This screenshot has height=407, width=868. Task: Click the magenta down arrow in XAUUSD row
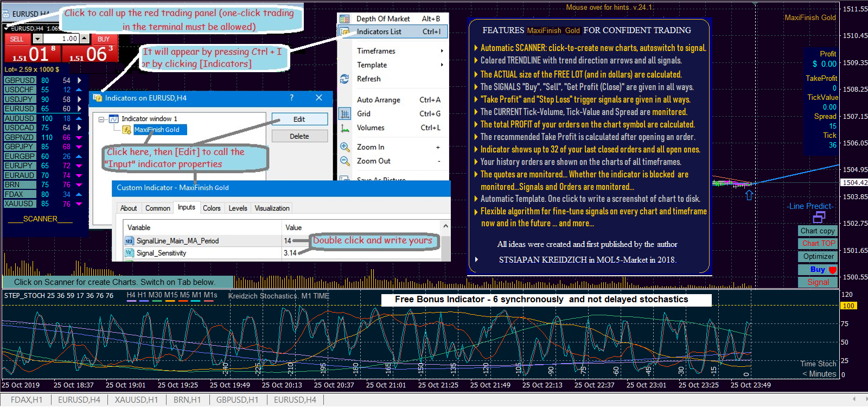click(x=79, y=204)
